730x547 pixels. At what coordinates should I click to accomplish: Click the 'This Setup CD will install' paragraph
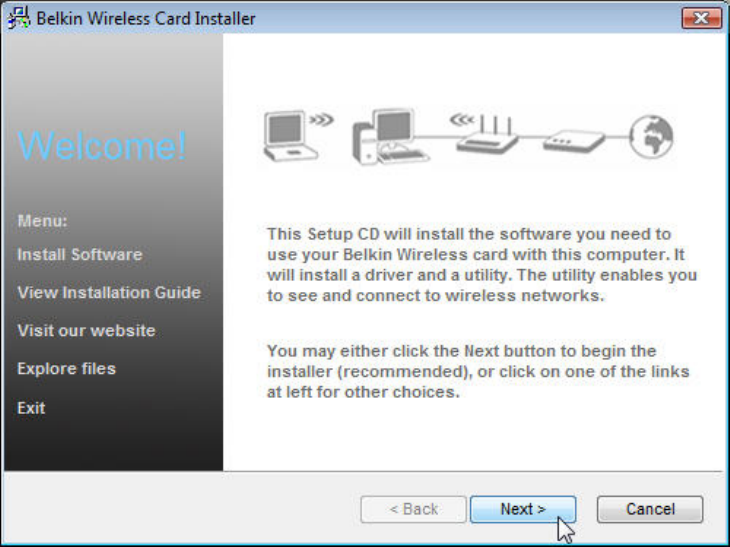tap(482, 264)
